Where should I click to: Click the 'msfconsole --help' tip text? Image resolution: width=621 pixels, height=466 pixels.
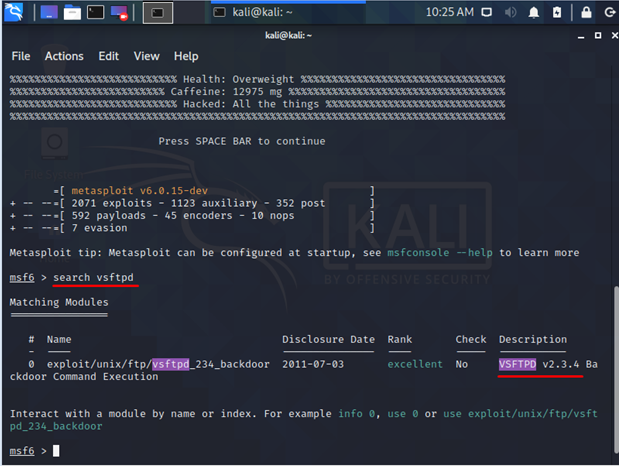[440, 253]
